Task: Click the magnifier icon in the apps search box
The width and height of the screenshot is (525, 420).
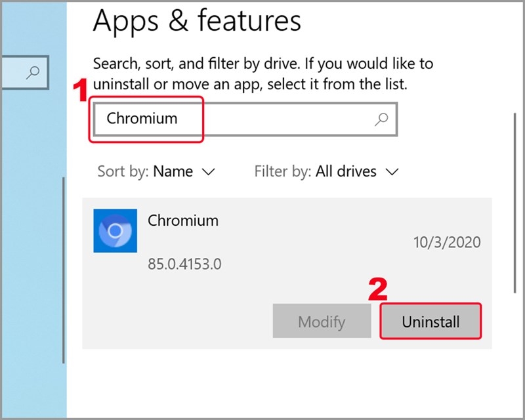Action: [x=381, y=119]
